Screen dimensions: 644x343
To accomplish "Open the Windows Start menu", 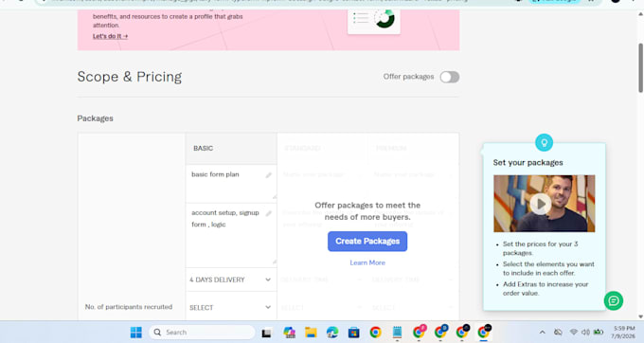I will tap(136, 332).
